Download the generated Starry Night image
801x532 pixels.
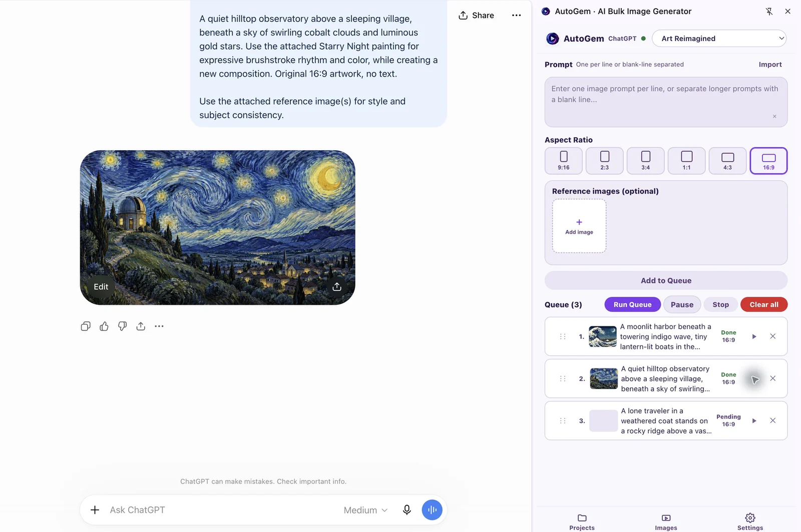coord(337,287)
